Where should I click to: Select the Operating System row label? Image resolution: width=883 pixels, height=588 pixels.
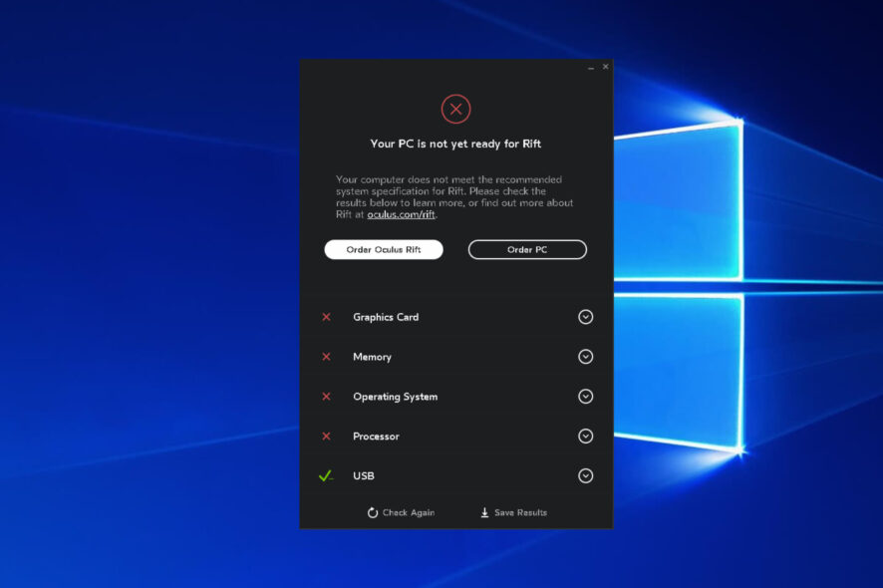396,397
